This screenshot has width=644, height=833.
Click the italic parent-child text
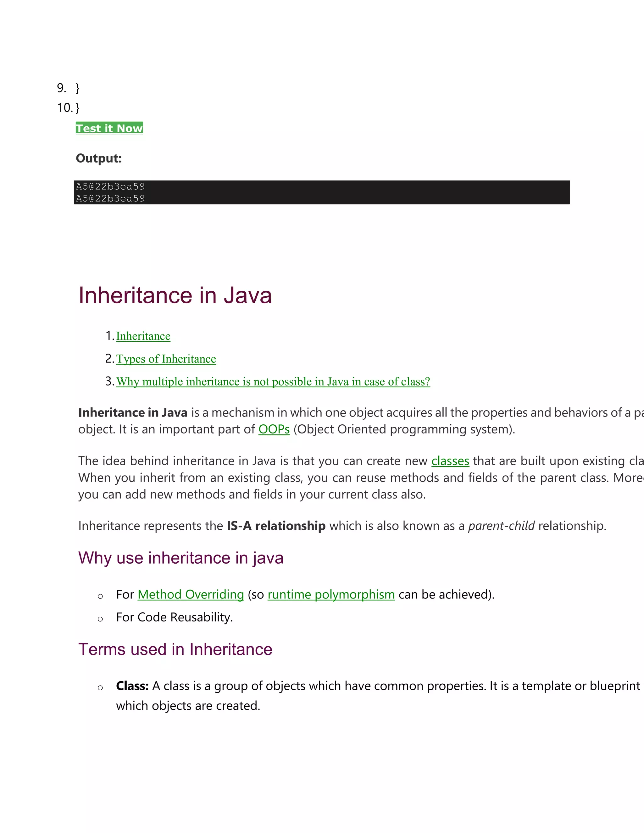501,526
